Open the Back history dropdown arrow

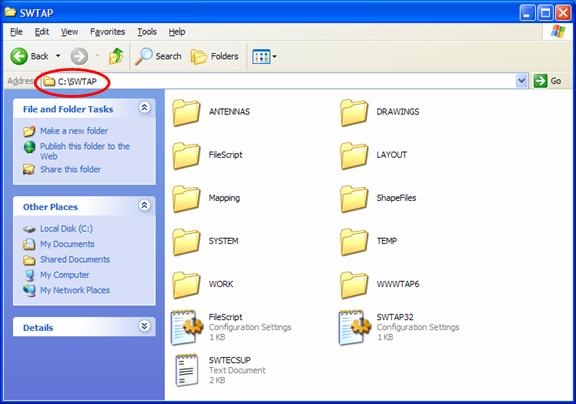pos(58,56)
